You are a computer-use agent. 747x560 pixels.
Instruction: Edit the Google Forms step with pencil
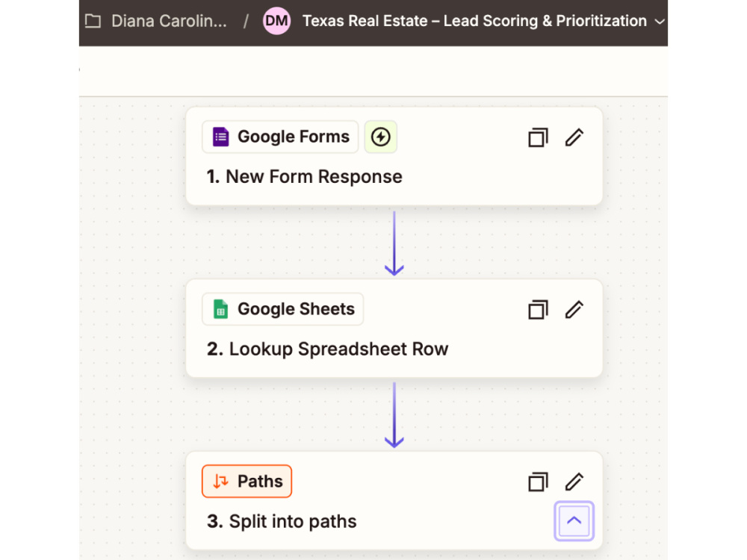[574, 137]
